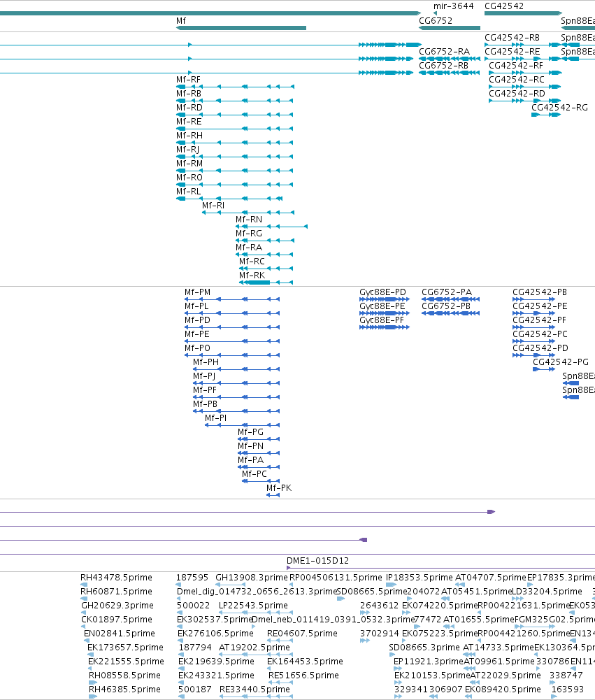Select the CK01897.5prime EST label
This screenshot has height=700, width=595.
(117, 620)
